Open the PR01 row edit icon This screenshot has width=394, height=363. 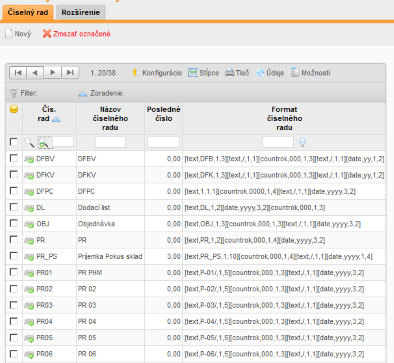pyautogui.click(x=29, y=273)
